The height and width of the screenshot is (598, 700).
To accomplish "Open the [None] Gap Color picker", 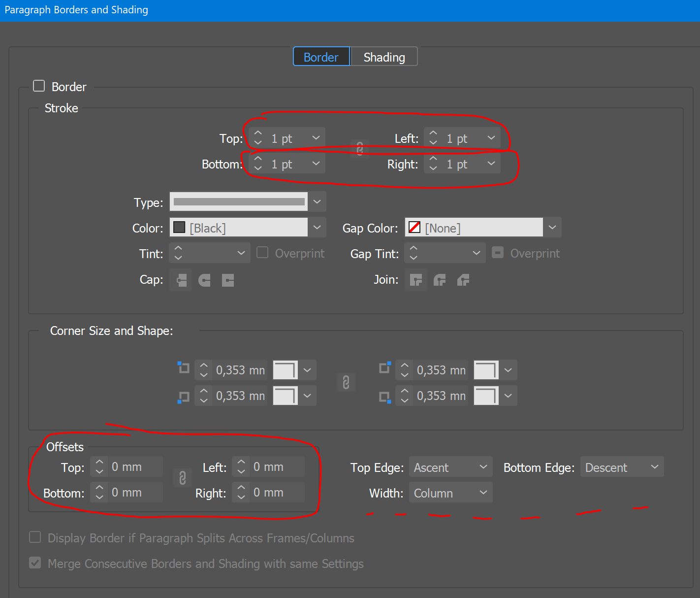I will point(483,228).
